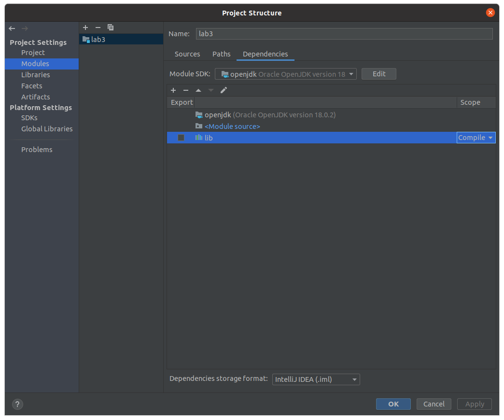This screenshot has height=420, width=504.
Task: Copy the selected module icon
Action: (x=111, y=28)
